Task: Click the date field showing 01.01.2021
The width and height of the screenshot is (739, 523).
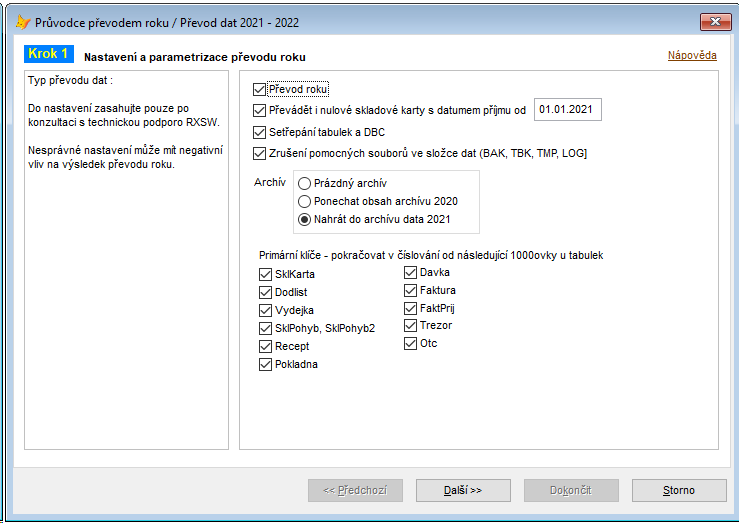Action: point(567,110)
